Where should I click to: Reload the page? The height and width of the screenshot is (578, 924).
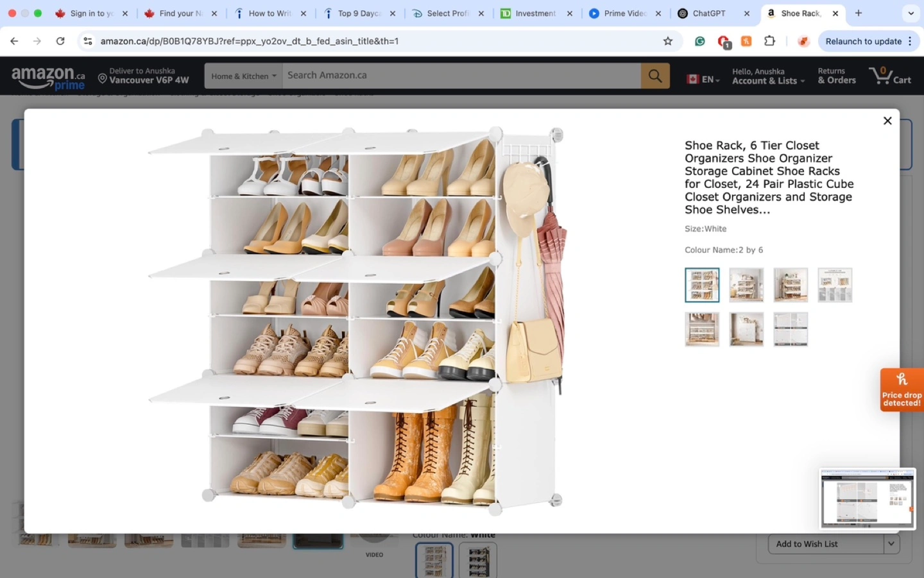(x=60, y=41)
